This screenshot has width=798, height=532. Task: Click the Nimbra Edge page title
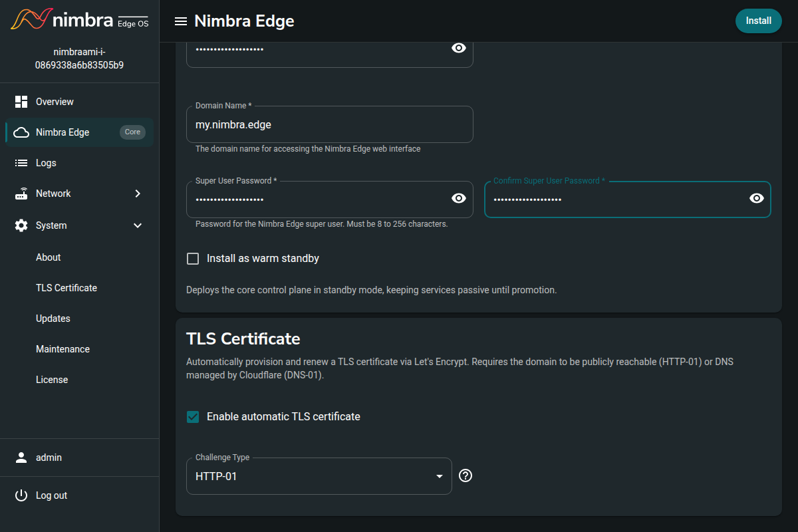tap(244, 21)
